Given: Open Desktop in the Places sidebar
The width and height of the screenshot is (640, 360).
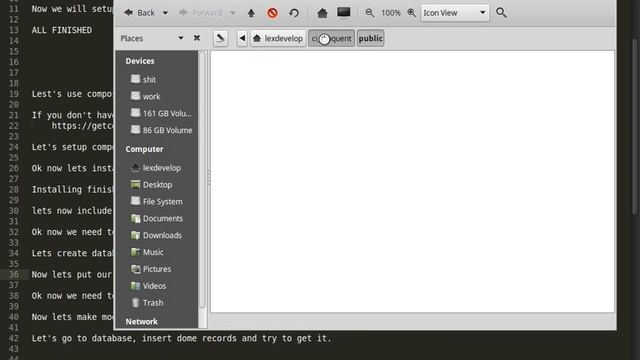Looking at the screenshot, I should 157,184.
